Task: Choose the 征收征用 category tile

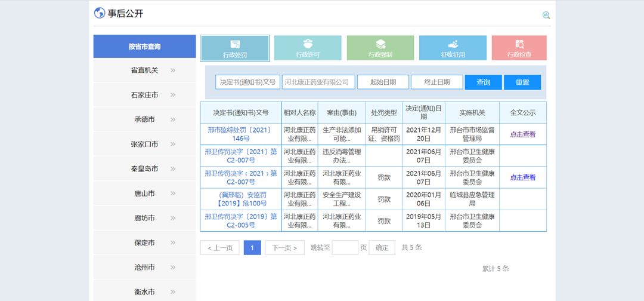Action: click(453, 48)
